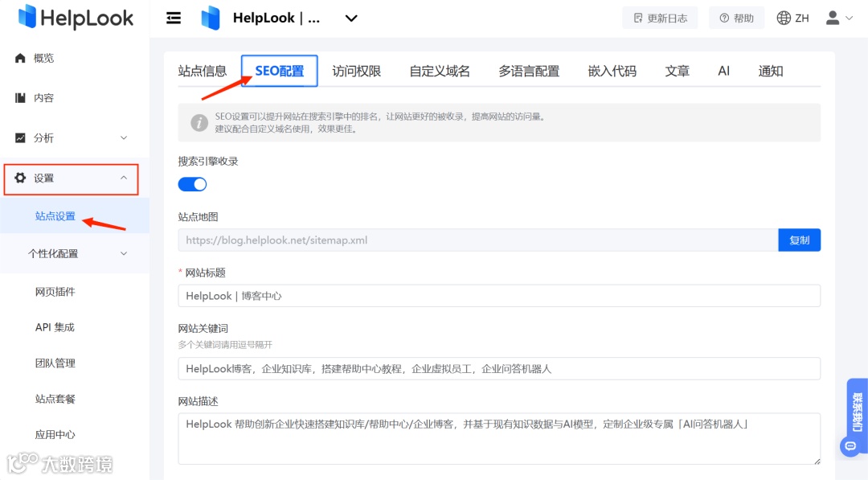Collapse the 设置 menu chevron
Viewport: 868px width, 480px height.
123,178
